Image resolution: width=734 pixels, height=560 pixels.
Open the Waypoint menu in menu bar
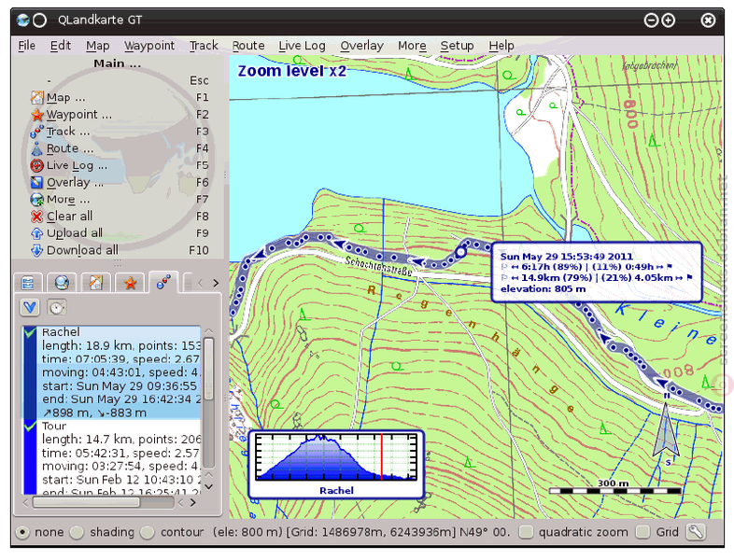[x=149, y=46]
